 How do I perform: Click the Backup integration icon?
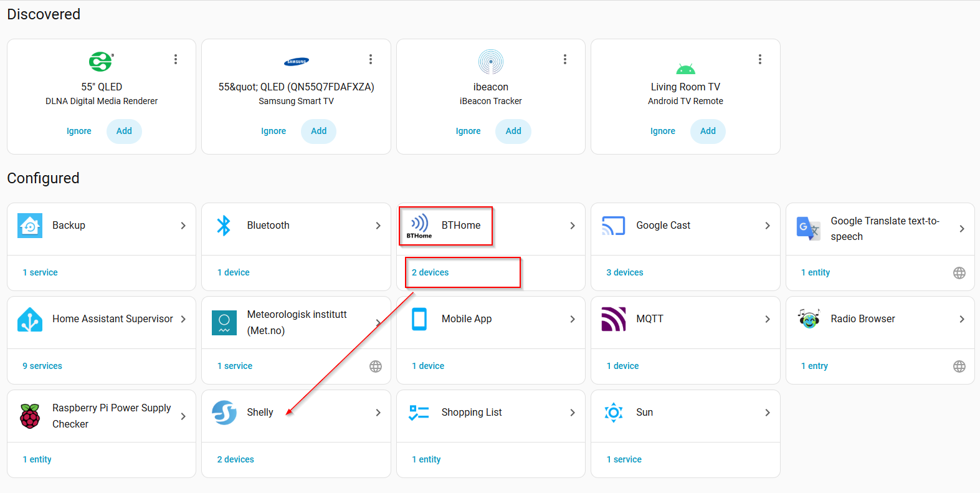coord(30,226)
